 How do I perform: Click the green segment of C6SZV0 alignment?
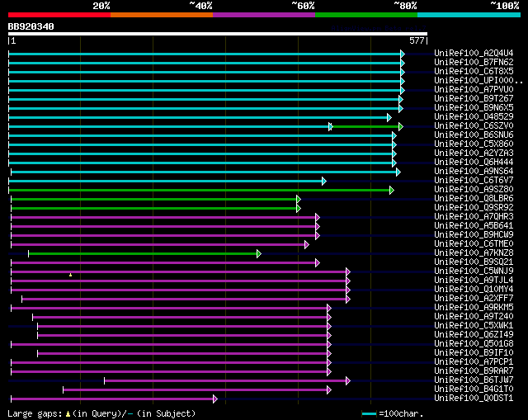(x=365, y=126)
